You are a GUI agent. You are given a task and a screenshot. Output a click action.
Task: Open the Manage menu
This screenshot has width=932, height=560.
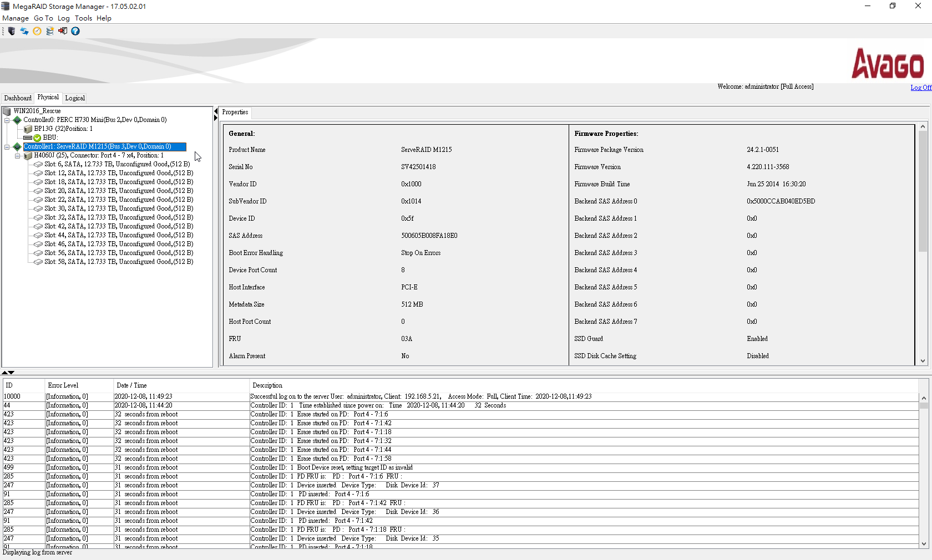pos(16,18)
